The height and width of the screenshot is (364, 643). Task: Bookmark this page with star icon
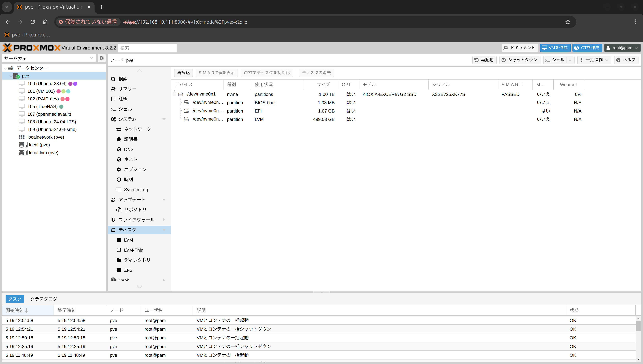tap(568, 22)
